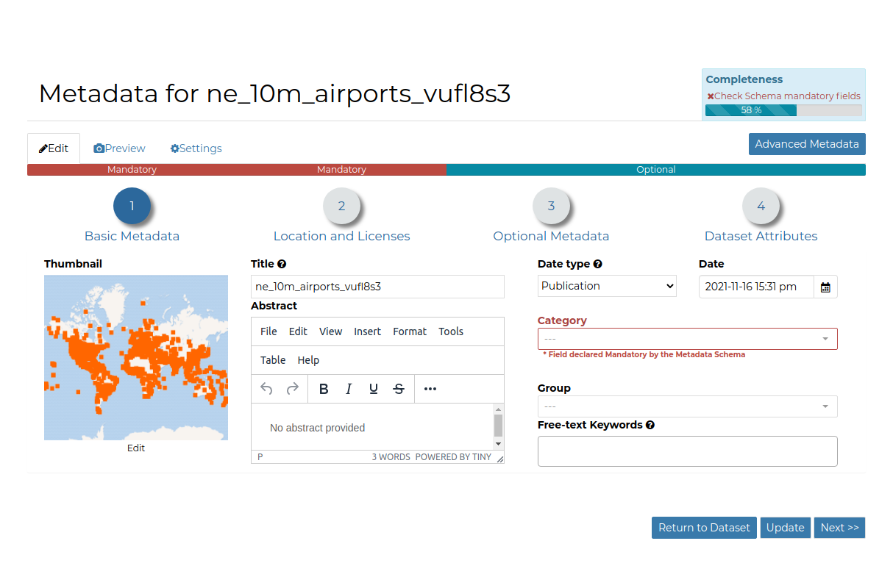Click the Advanced Metadata button
The image size is (893, 588).
coord(807,144)
